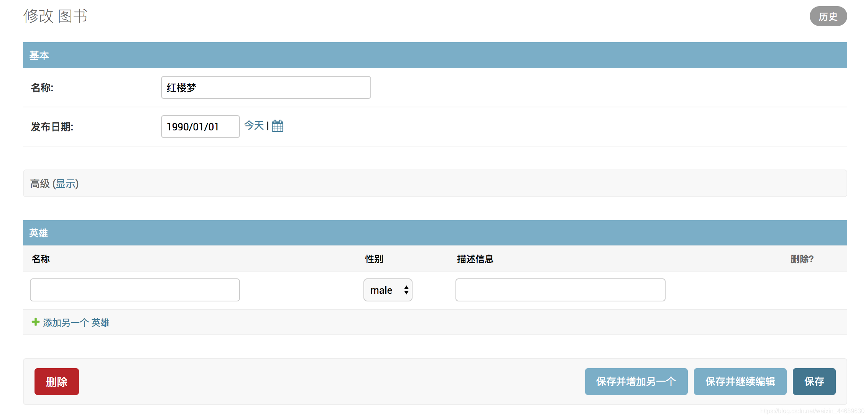Click 添加另一个 英雄 link
This screenshot has width=868, height=418.
[x=76, y=323]
